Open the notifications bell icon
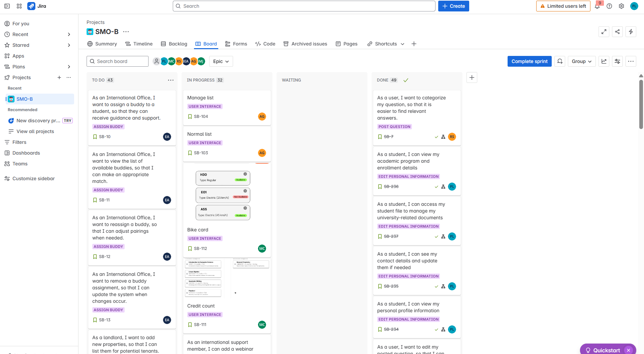This screenshot has width=644, height=354. pyautogui.click(x=598, y=6)
